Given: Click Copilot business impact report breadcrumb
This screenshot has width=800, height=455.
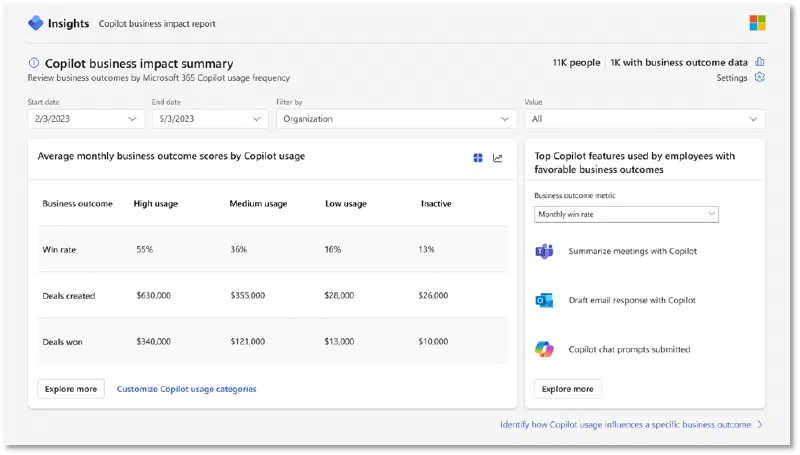Looking at the screenshot, I should (x=157, y=23).
